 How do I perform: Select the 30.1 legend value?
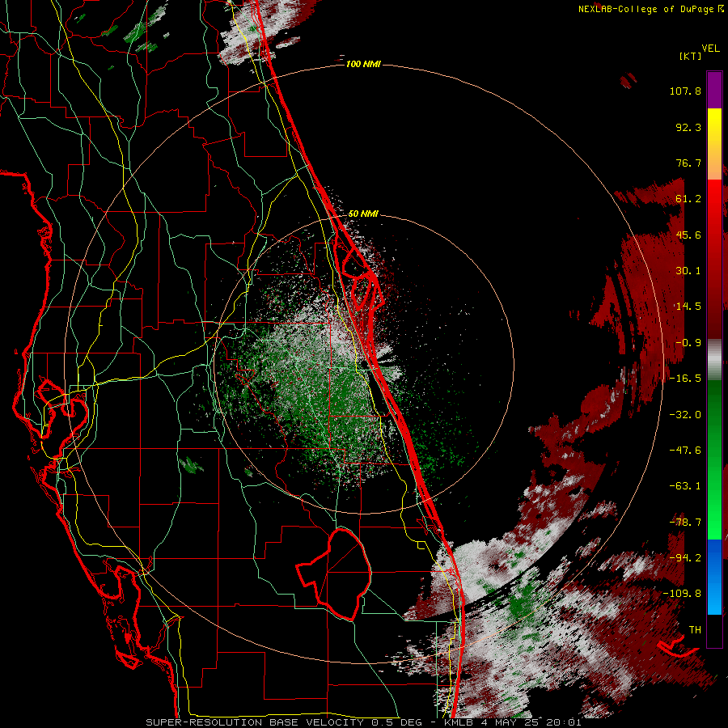(x=688, y=271)
